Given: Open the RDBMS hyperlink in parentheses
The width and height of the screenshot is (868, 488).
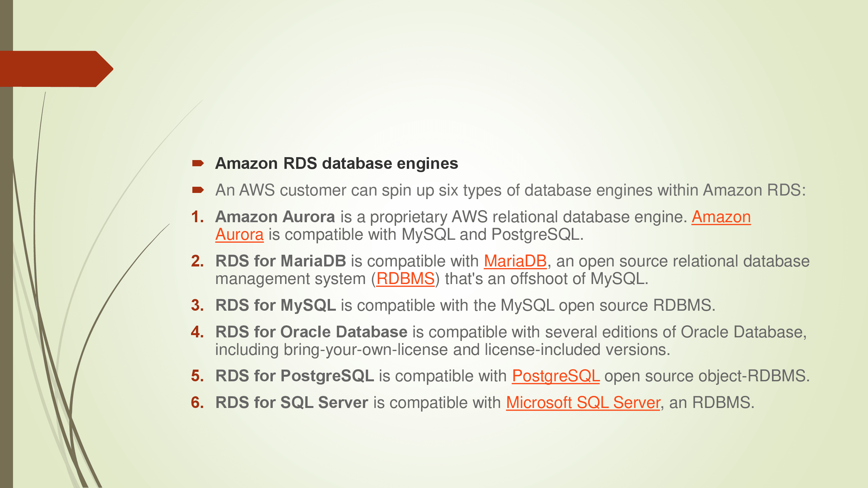Looking at the screenshot, I should pos(405,279).
